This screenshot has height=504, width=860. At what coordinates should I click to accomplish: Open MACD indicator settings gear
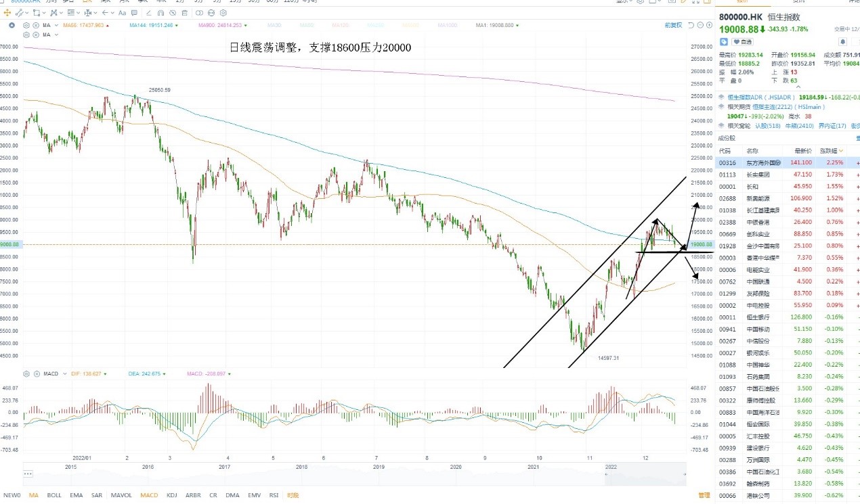(26, 373)
